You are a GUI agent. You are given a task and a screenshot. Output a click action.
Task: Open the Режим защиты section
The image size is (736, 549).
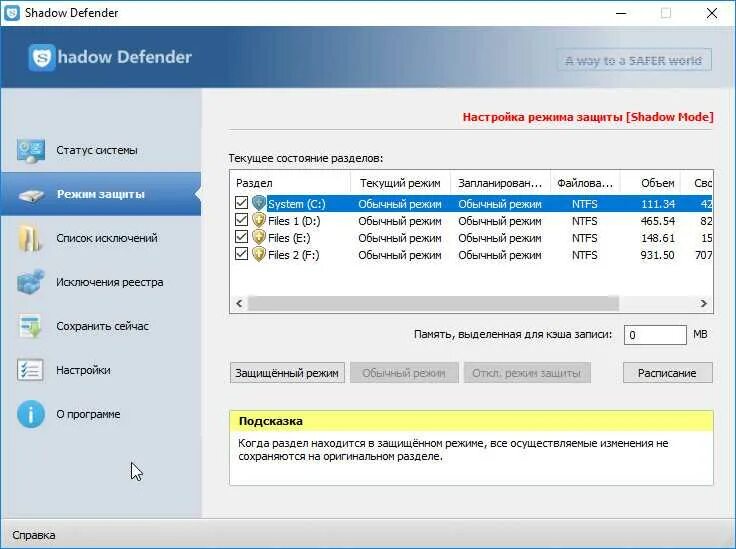pos(101,194)
